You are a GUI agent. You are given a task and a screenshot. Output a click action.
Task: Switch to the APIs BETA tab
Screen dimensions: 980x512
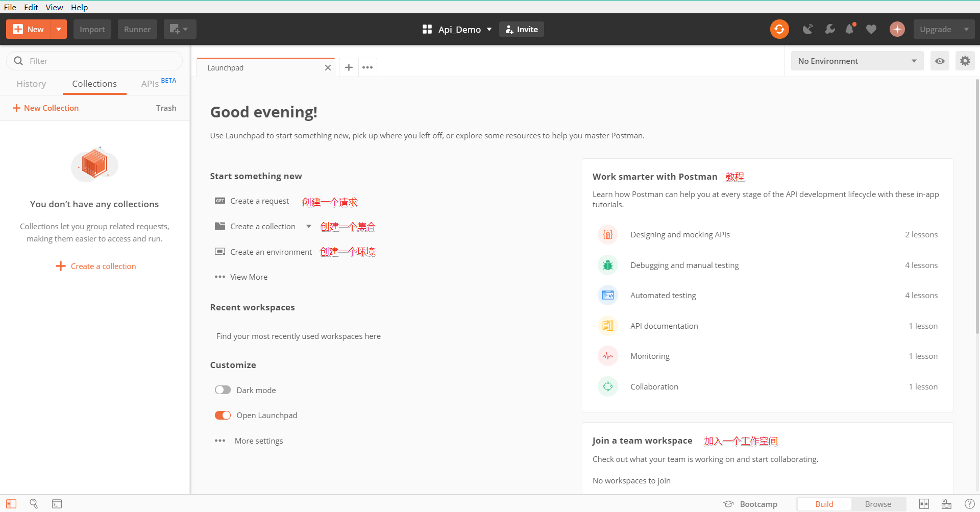pos(158,83)
